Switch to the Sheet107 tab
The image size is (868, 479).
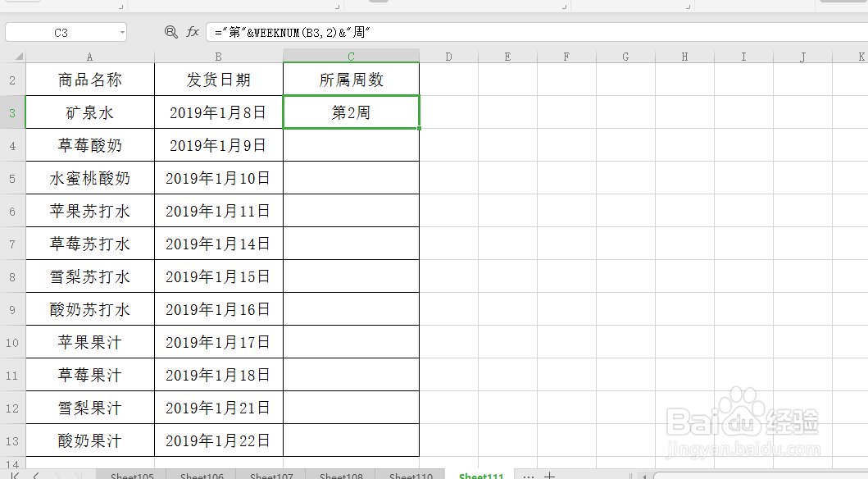point(271,475)
